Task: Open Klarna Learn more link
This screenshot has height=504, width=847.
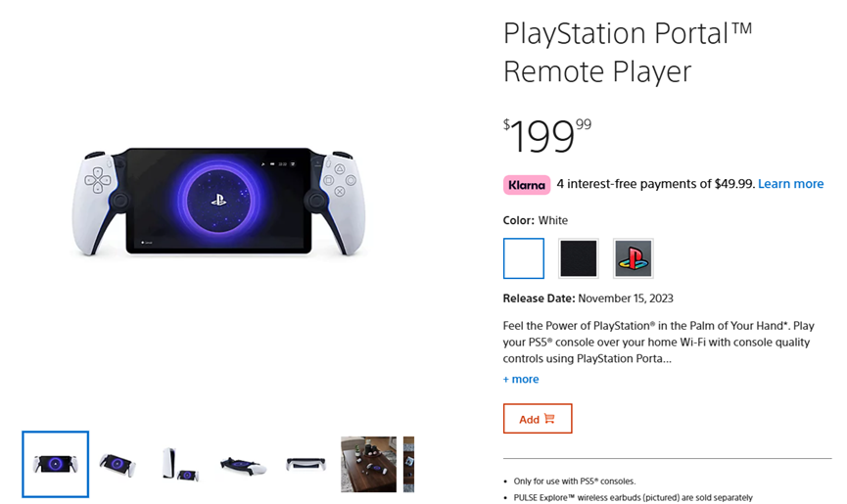Action: click(790, 184)
